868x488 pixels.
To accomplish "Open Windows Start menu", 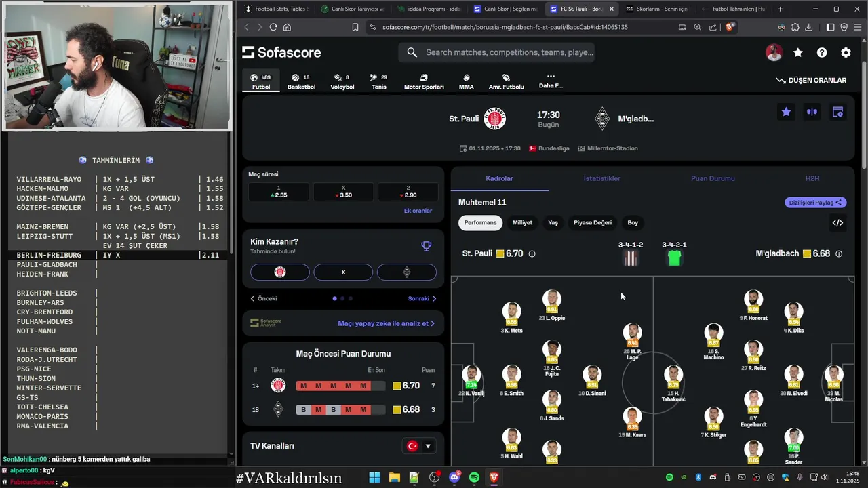I will coord(374,477).
